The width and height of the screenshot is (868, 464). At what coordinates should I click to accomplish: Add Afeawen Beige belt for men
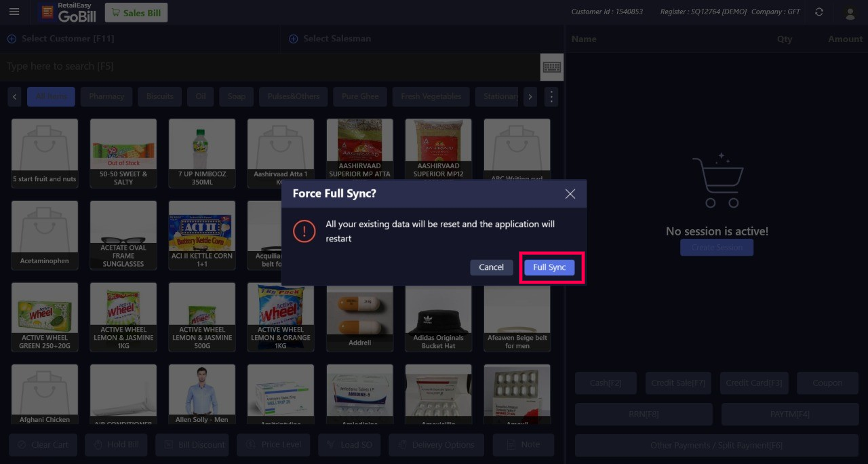[517, 319]
